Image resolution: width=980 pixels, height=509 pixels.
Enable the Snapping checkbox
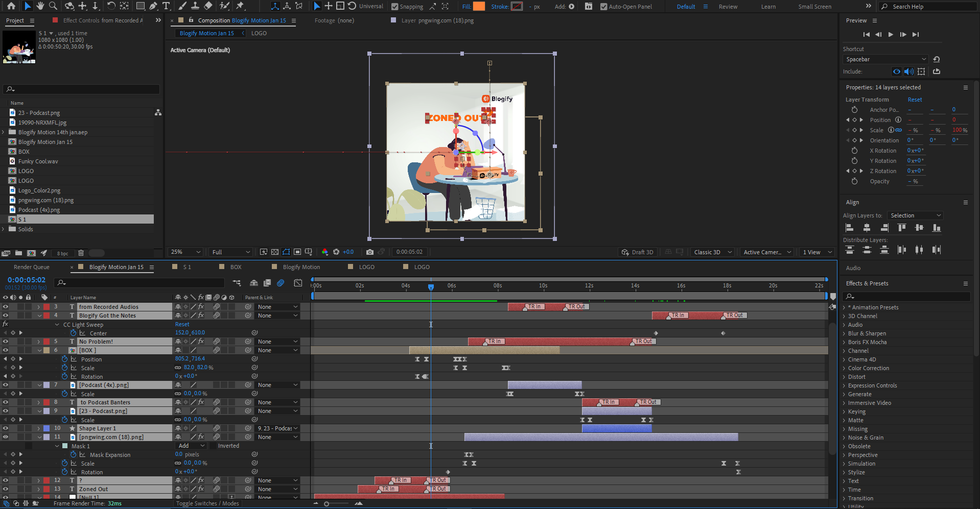(x=394, y=6)
